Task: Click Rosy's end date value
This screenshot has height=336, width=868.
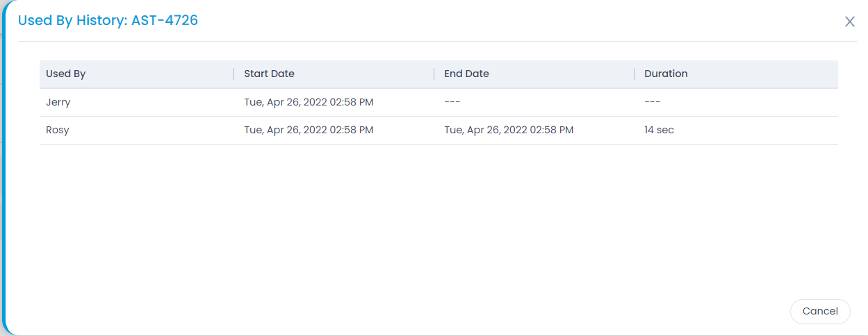Action: click(x=509, y=130)
